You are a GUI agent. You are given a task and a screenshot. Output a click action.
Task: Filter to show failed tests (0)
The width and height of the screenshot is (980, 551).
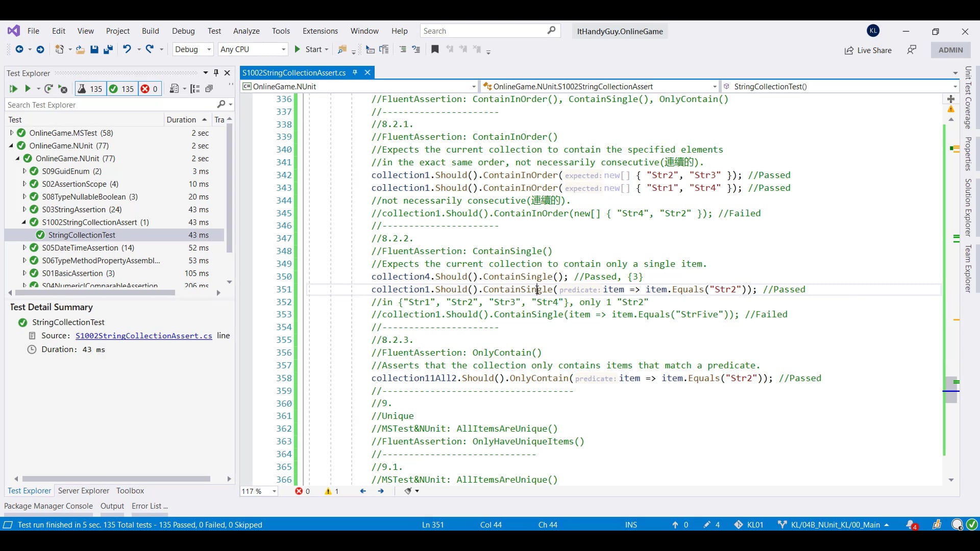[x=150, y=89]
